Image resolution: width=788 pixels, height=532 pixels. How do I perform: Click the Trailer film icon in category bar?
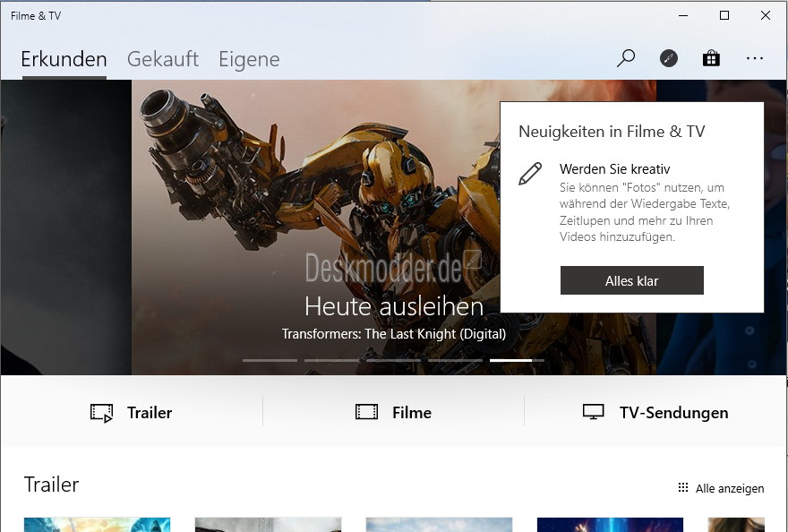[x=101, y=413]
